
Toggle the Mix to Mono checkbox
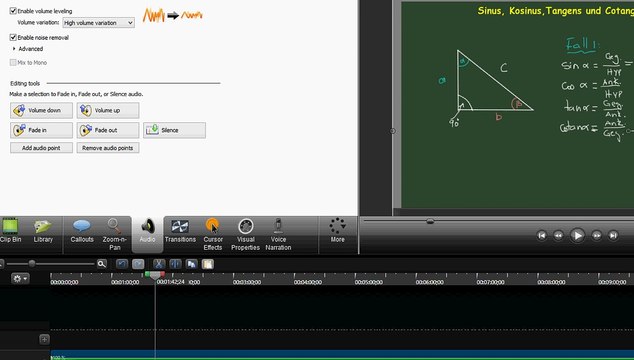[13, 62]
